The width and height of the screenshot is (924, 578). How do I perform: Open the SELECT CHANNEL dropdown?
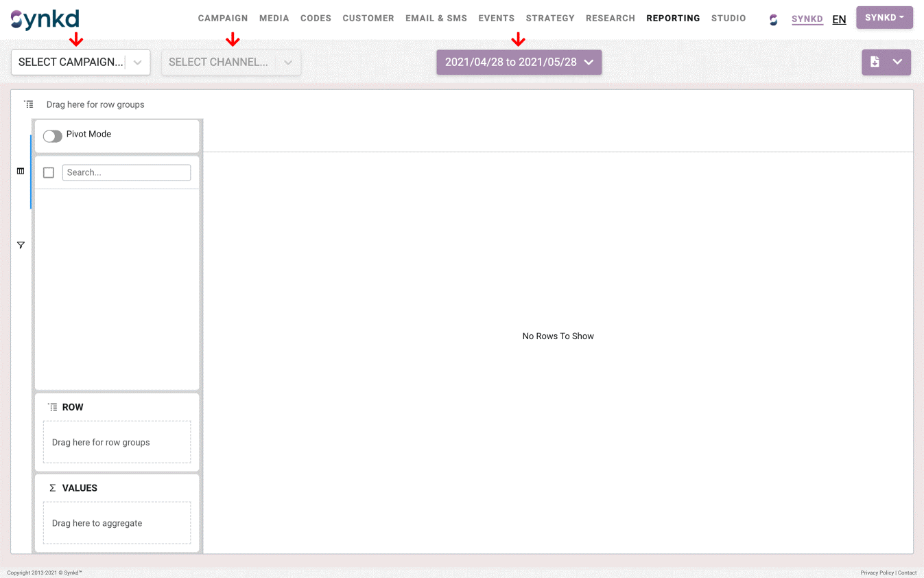pos(231,62)
